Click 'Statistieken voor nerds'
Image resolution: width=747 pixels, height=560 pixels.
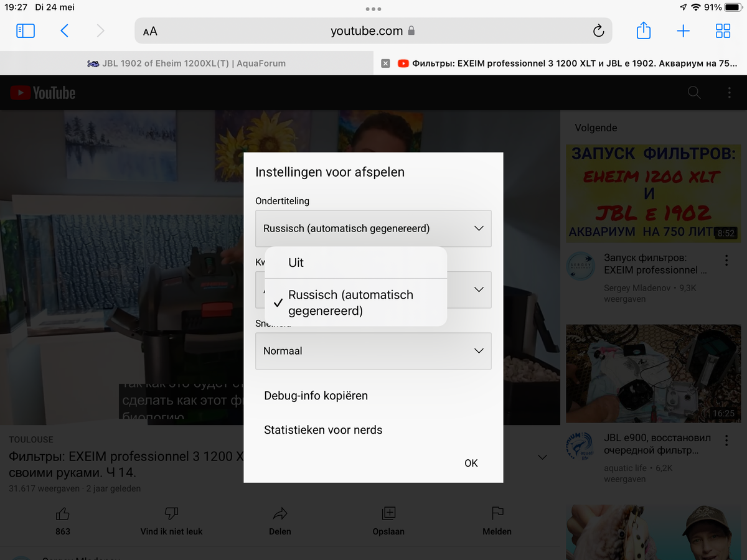tap(323, 430)
